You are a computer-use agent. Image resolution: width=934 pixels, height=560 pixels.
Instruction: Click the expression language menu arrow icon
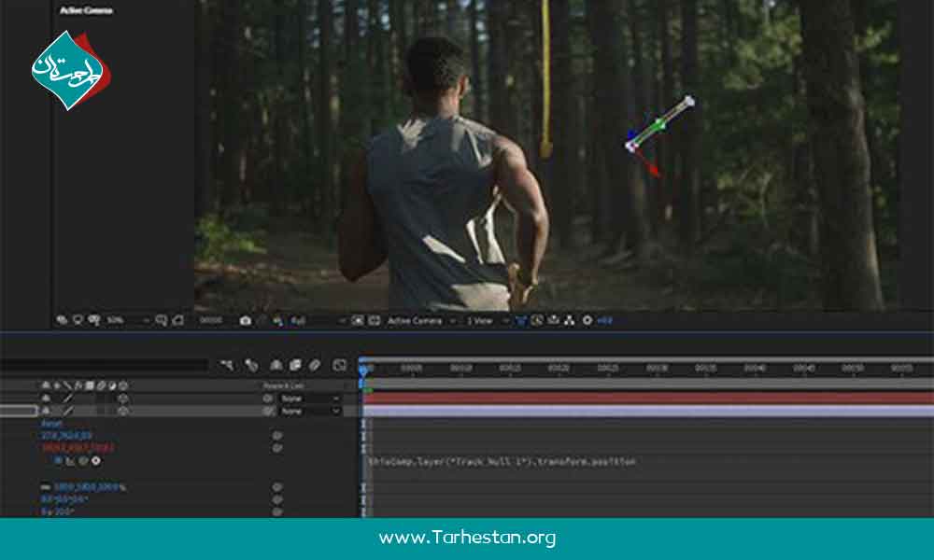click(x=95, y=460)
